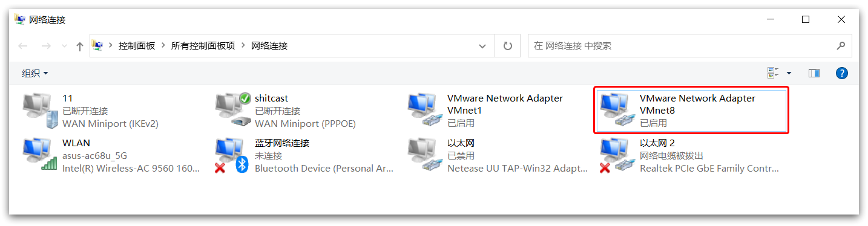Viewport: 868px width, 226px height.
Task: Go up one folder level
Action: [80, 46]
